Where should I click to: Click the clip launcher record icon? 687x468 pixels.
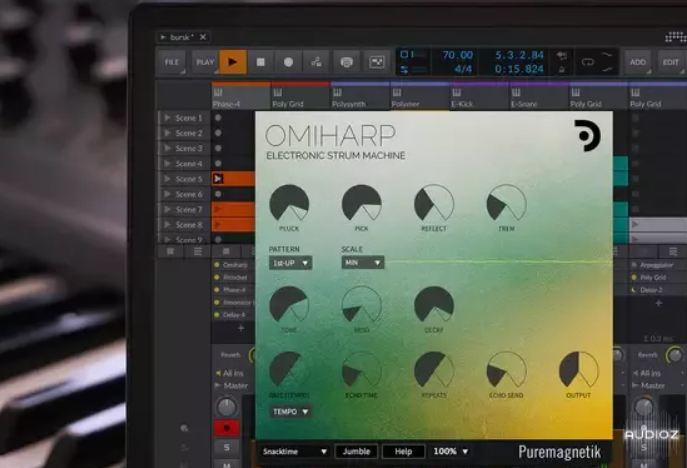point(376,62)
